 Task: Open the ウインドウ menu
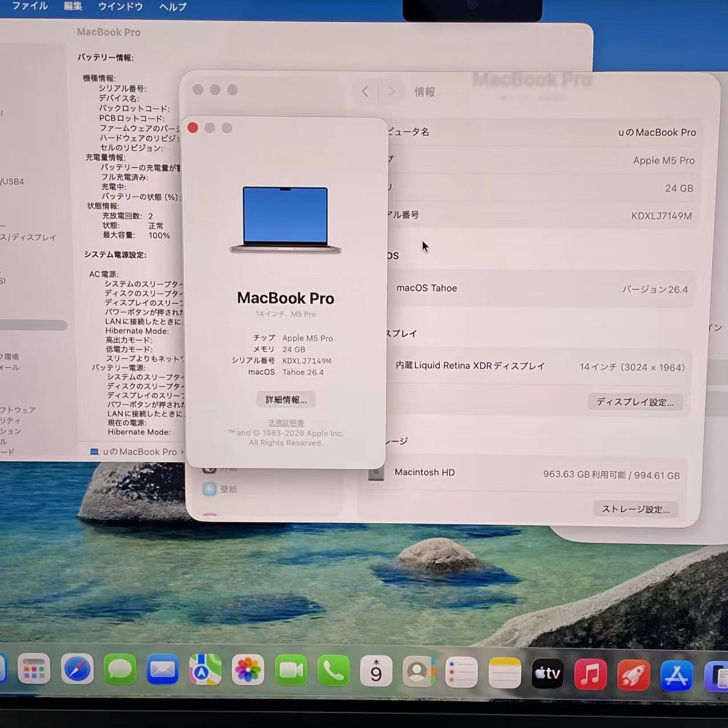click(x=120, y=7)
